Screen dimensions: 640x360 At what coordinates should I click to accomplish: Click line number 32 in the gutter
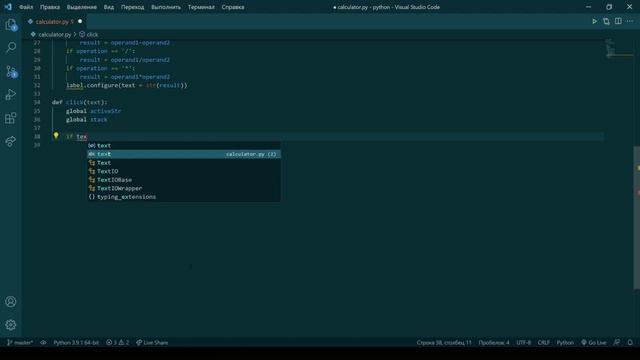click(37, 85)
